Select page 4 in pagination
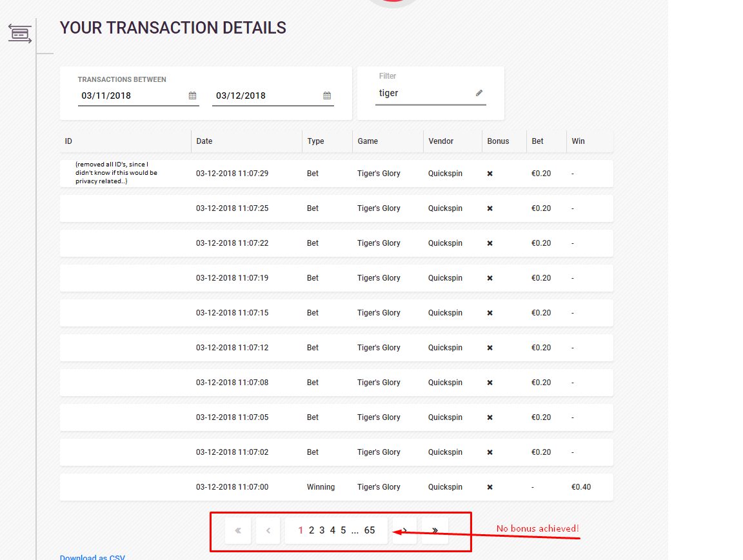 click(333, 530)
